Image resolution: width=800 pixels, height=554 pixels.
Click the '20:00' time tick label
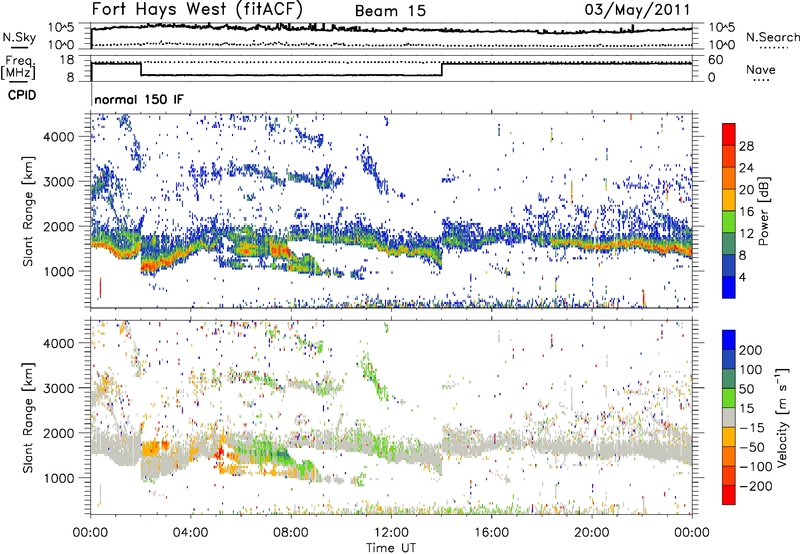pos(591,533)
